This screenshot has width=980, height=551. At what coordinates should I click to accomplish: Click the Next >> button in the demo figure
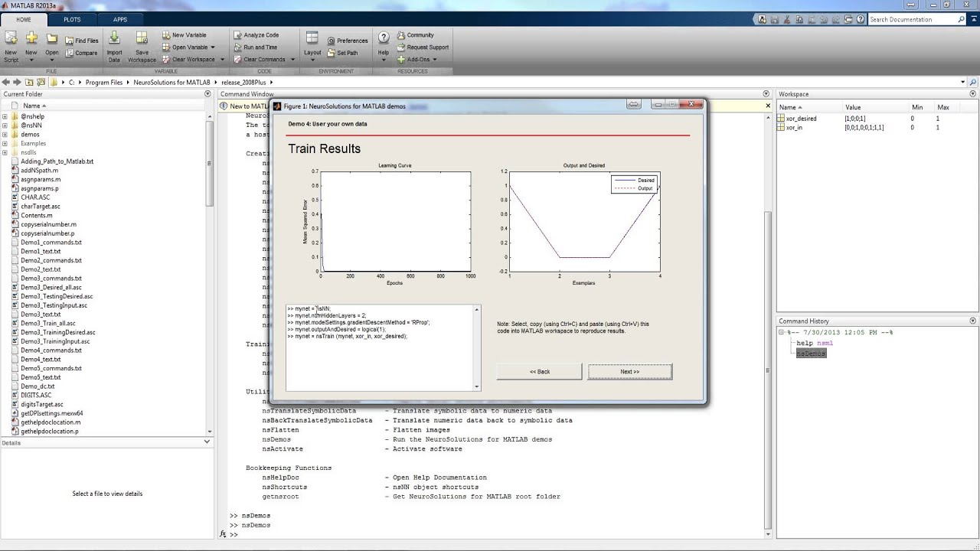630,372
